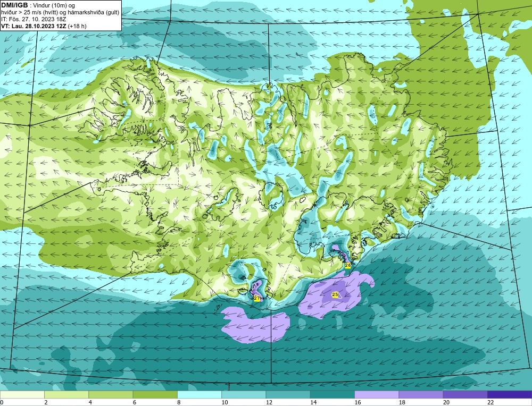
Task: Select the 6–8 m/s dark green swatch
Action: 155,395
